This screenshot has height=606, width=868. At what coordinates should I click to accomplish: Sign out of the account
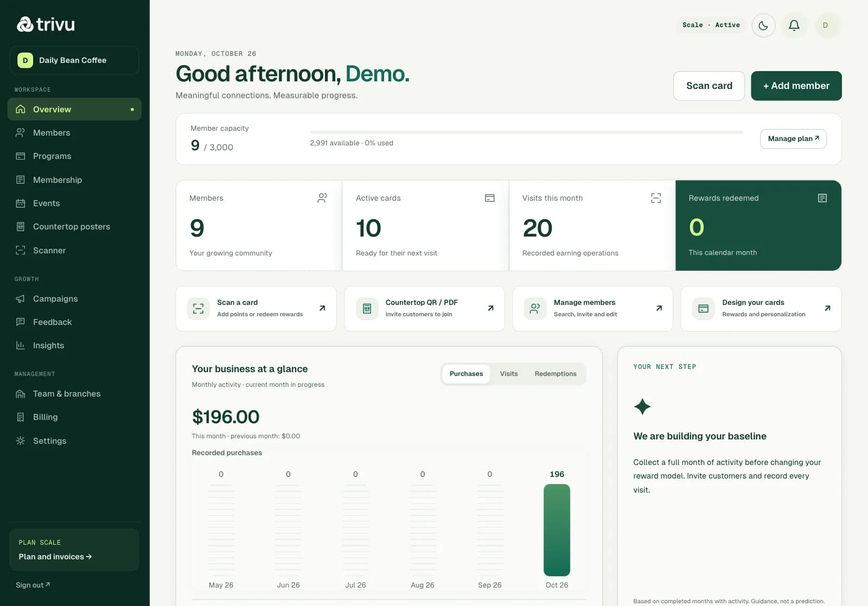tap(33, 585)
